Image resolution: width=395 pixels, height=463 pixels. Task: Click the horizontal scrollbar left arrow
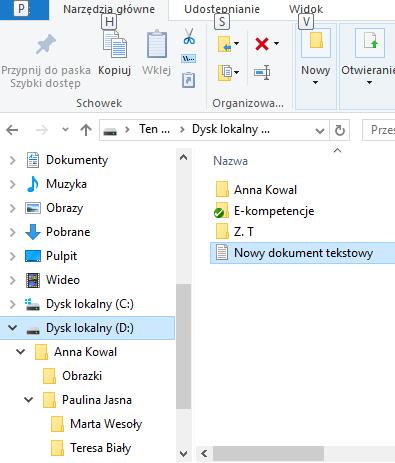(x=204, y=454)
